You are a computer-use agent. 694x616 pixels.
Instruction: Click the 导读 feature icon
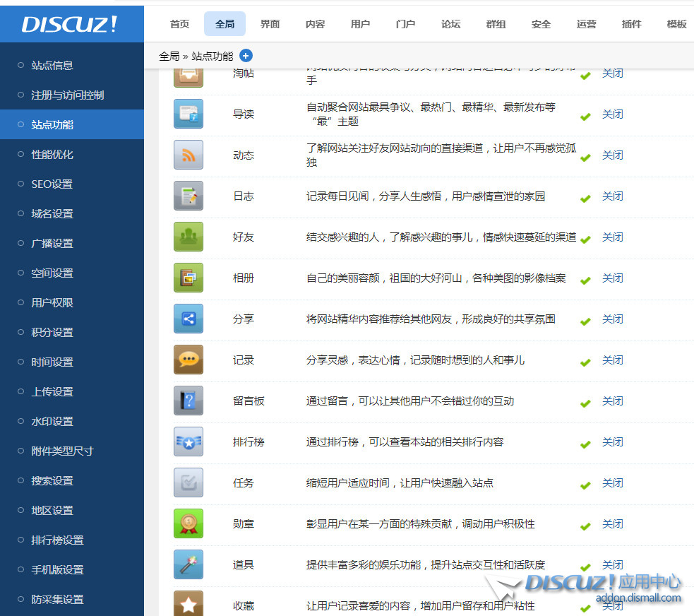189,114
